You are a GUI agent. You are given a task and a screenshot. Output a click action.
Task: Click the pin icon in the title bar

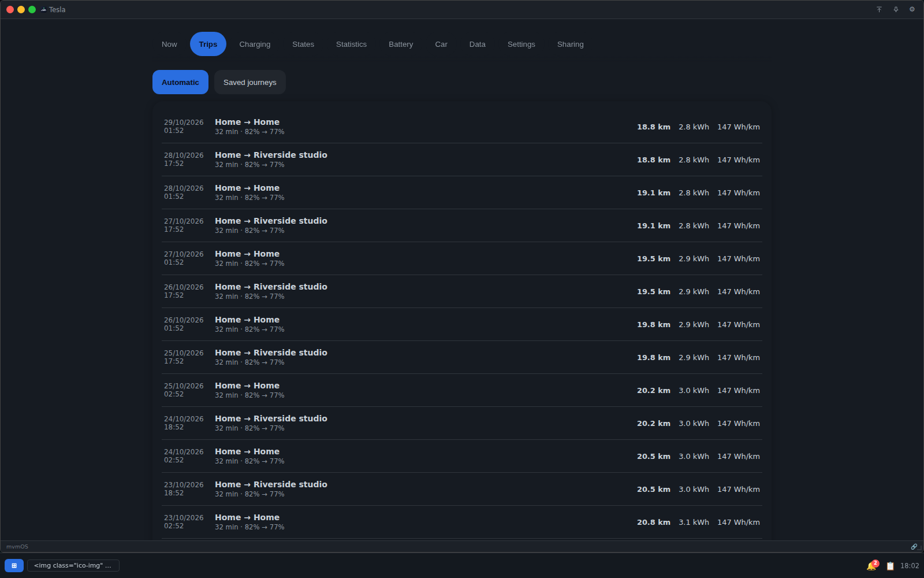(896, 9)
